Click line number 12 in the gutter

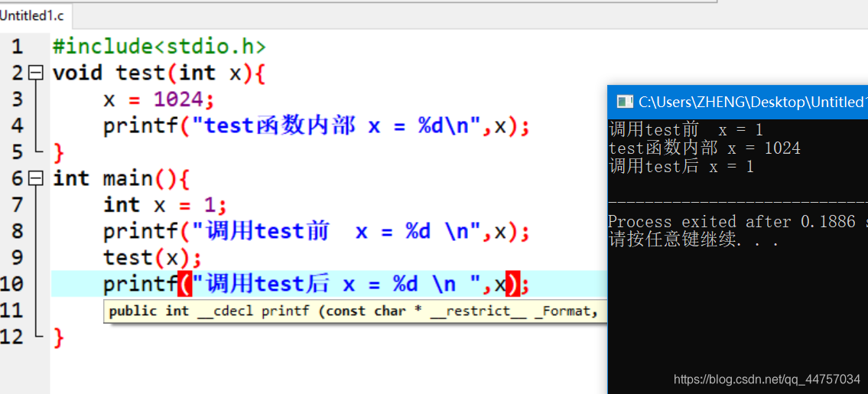11,337
